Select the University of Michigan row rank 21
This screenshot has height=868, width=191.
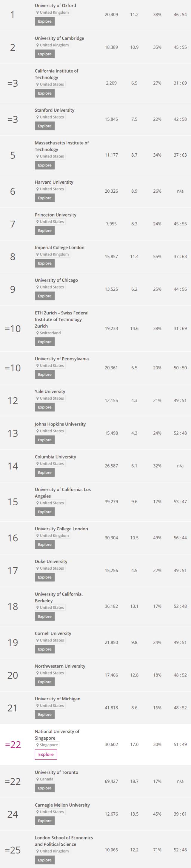coord(95,708)
